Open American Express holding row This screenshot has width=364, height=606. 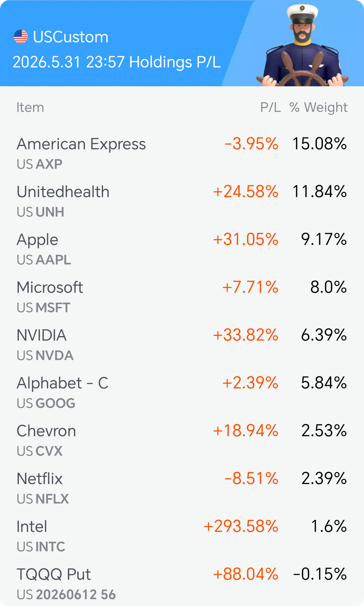(x=182, y=154)
